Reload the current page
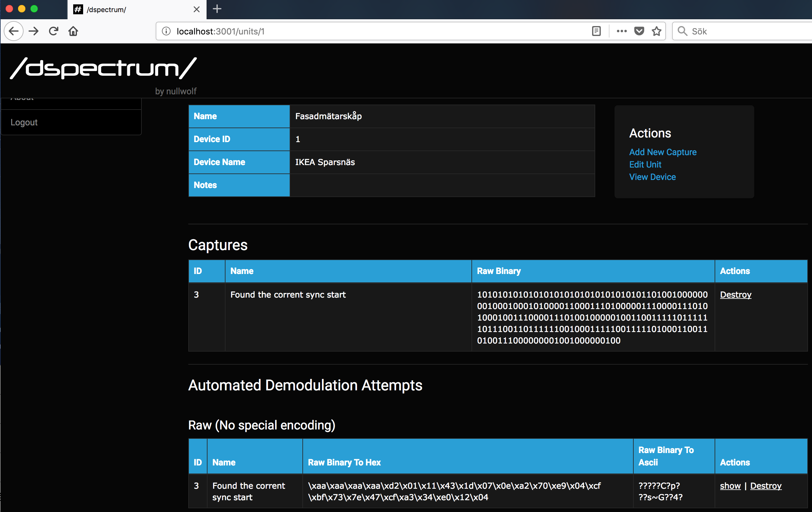 54,31
